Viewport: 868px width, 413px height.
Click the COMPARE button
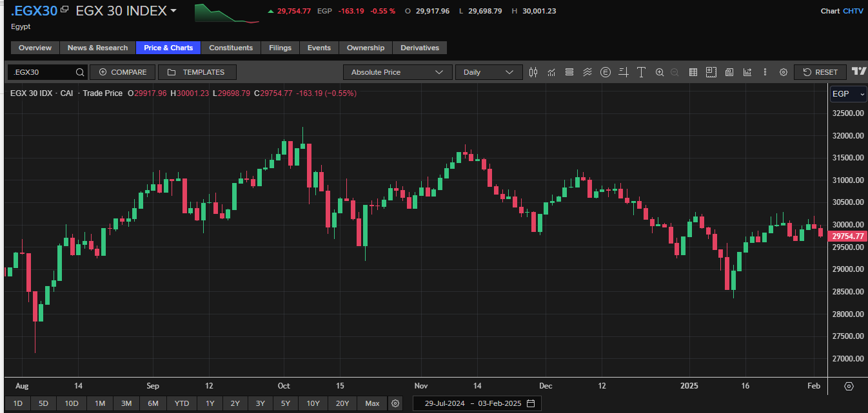click(123, 72)
